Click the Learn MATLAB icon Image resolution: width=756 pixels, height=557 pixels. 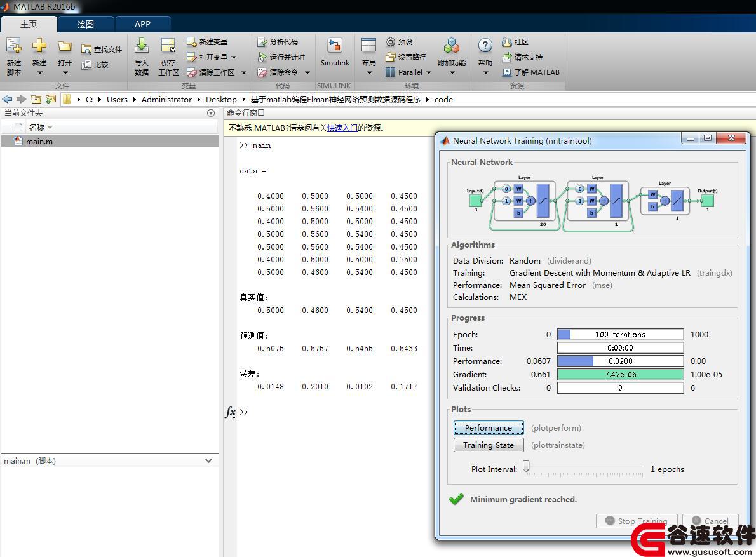506,72
